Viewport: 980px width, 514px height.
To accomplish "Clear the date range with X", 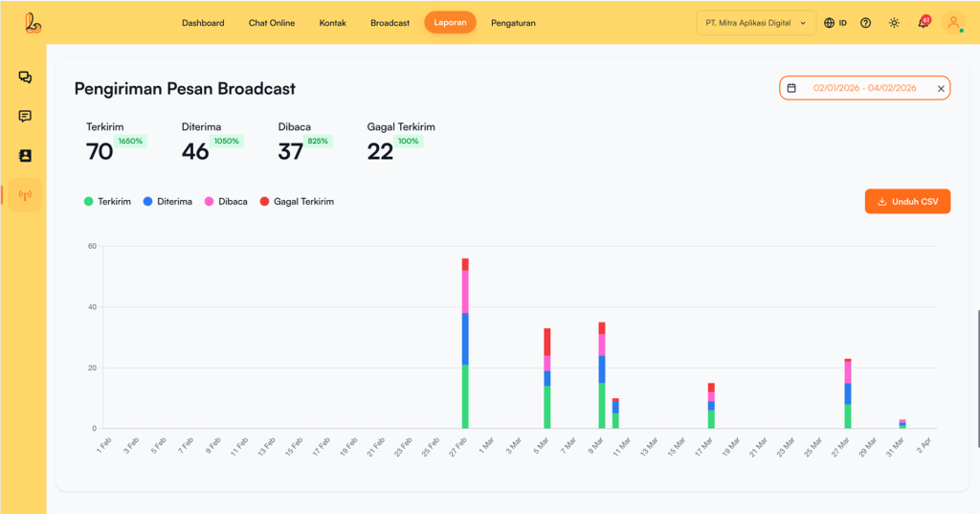I will [940, 88].
